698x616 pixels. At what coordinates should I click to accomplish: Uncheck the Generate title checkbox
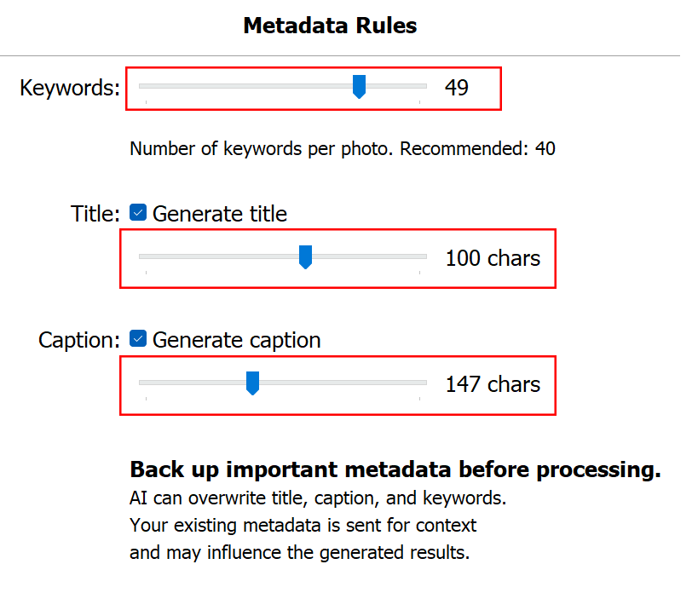pos(138,212)
